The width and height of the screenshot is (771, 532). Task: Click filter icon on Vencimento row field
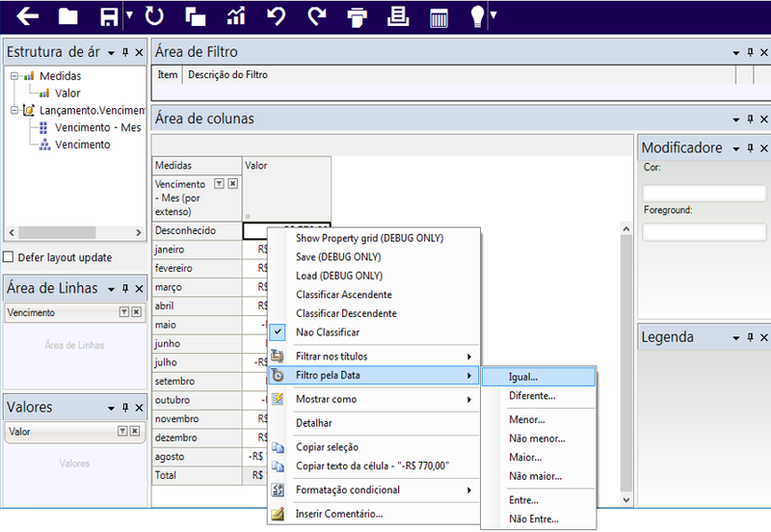[x=124, y=312]
